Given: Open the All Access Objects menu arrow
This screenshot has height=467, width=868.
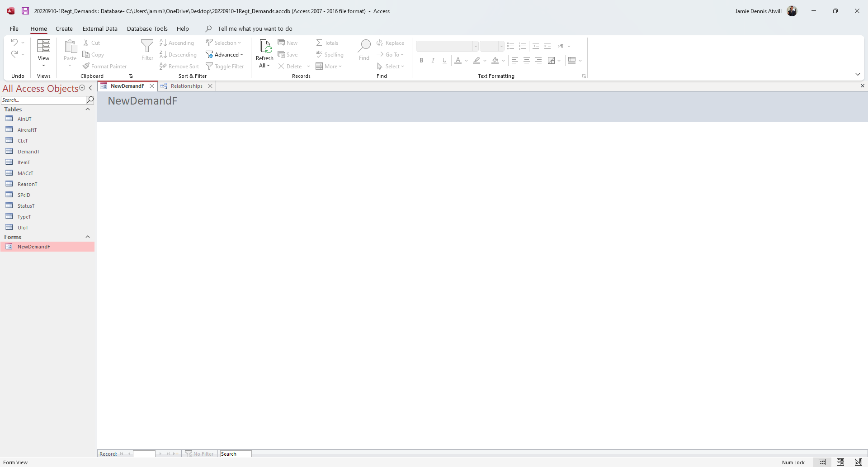Looking at the screenshot, I should click(x=82, y=88).
